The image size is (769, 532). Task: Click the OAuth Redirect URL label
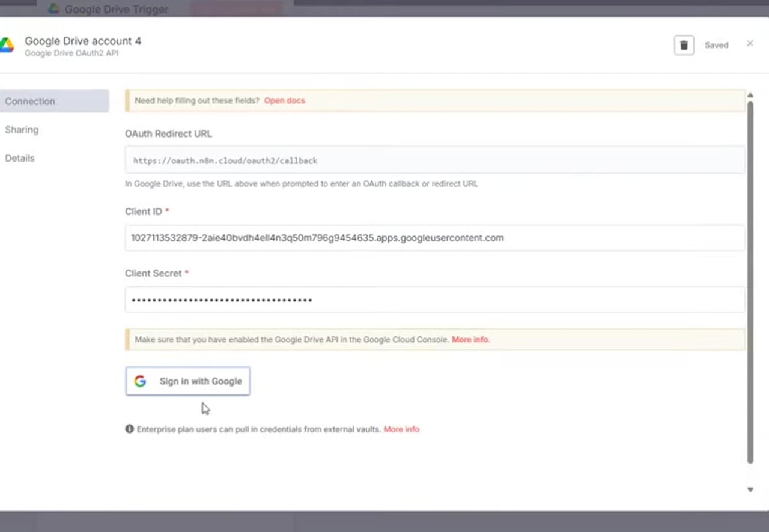(x=168, y=133)
